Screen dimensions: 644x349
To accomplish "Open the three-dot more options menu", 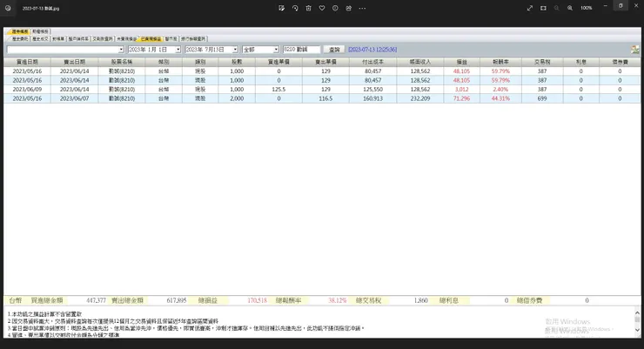I will click(362, 8).
